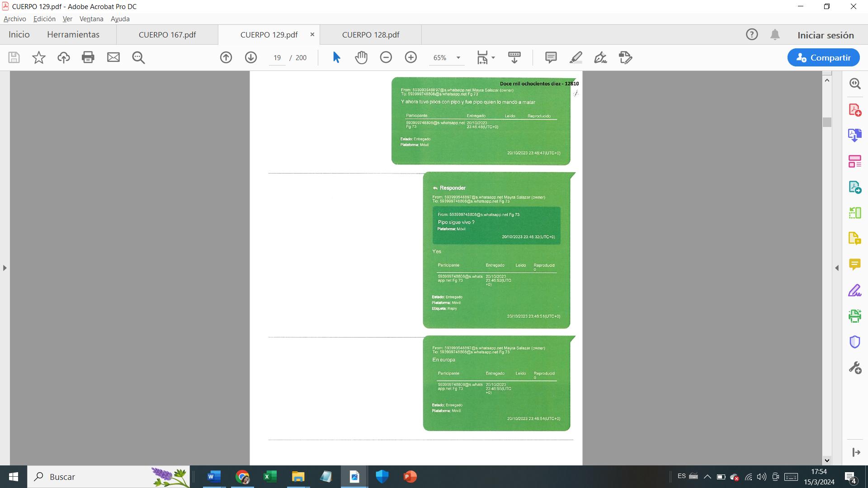The width and height of the screenshot is (868, 488).
Task: Open the notifications bell
Action: click(775, 35)
